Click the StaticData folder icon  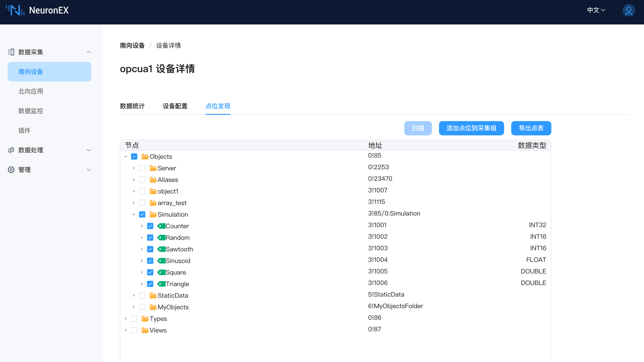point(153,295)
